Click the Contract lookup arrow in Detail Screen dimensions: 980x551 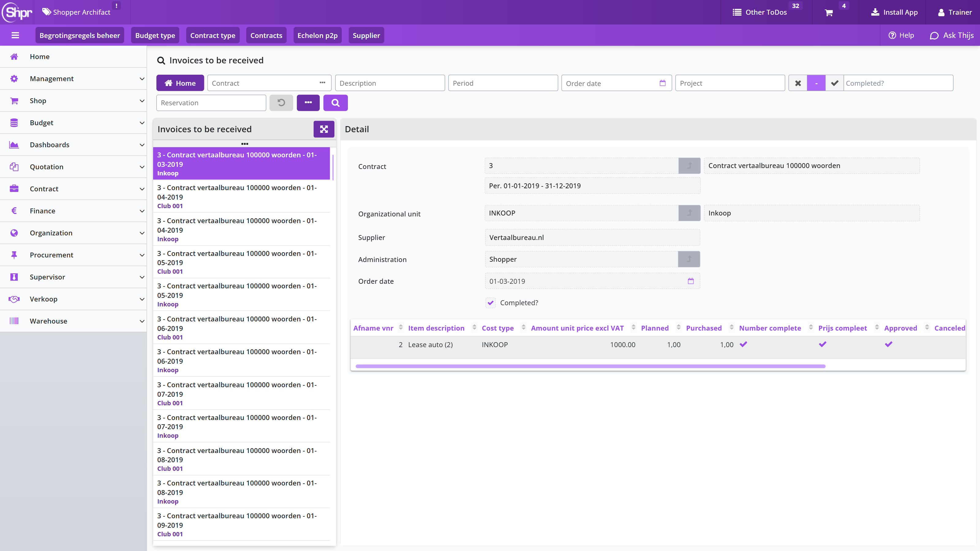[x=689, y=166]
